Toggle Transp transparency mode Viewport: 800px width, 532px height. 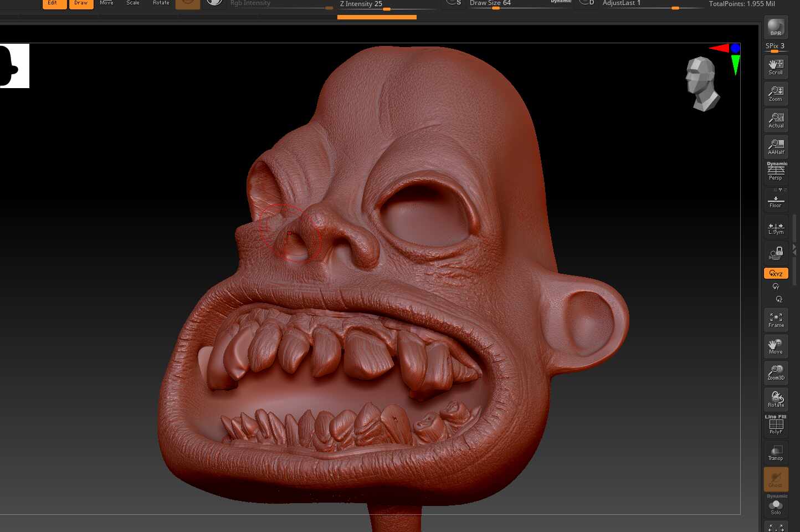[776, 453]
